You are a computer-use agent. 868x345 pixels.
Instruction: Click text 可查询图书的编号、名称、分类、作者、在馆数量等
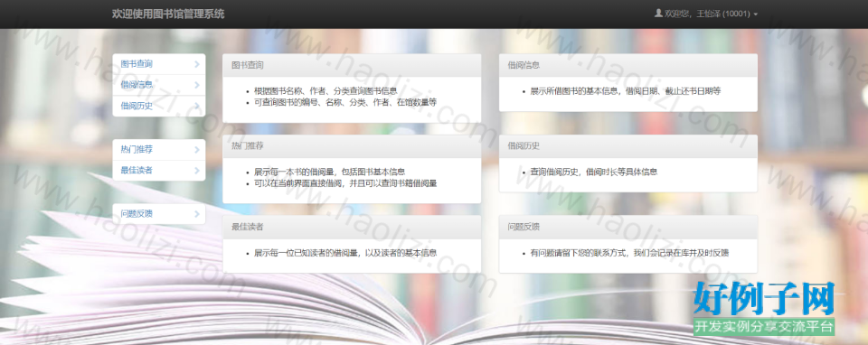click(x=345, y=102)
